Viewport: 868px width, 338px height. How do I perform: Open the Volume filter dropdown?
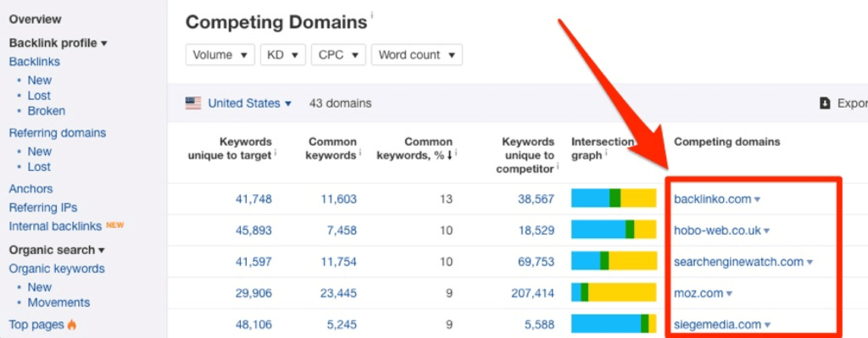click(x=220, y=55)
